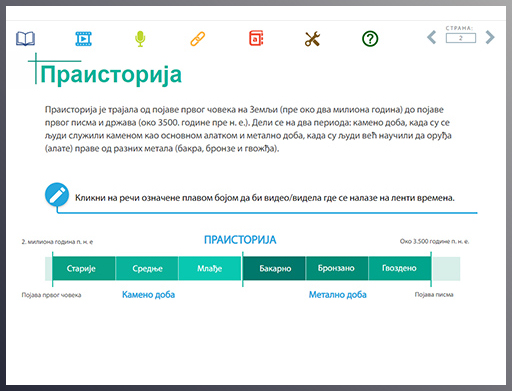Open the tools wrench and screwdriver icon
512x391 pixels.
coord(312,39)
